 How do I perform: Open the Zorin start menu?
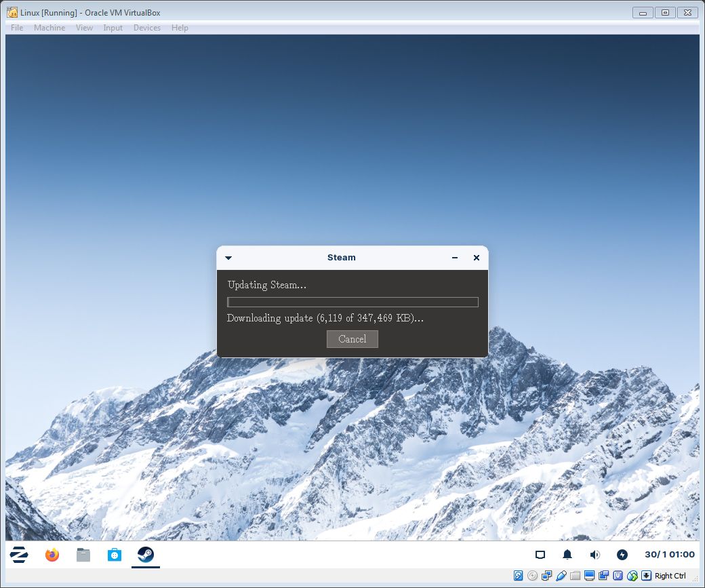click(x=19, y=555)
